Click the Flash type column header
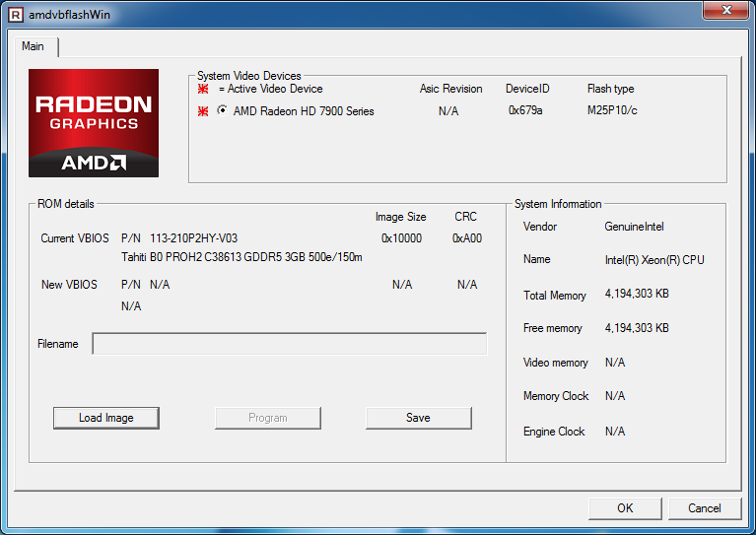This screenshot has height=535, width=756. click(610, 89)
